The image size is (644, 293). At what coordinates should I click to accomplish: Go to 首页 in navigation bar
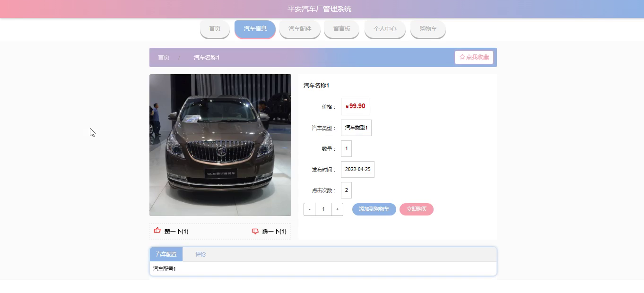click(x=215, y=29)
